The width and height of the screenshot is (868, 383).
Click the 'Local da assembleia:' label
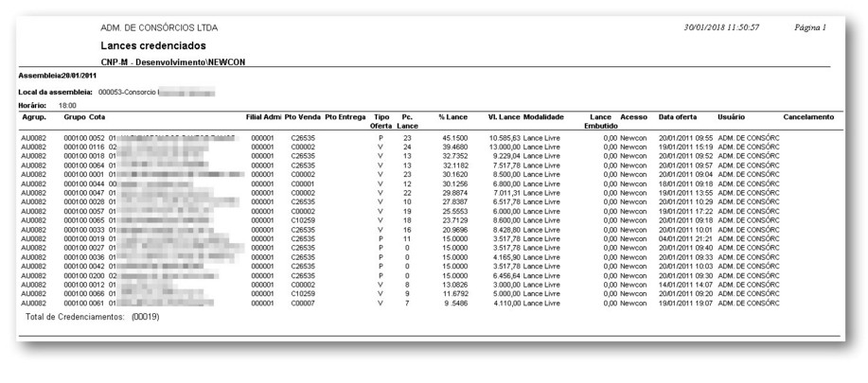[55, 93]
